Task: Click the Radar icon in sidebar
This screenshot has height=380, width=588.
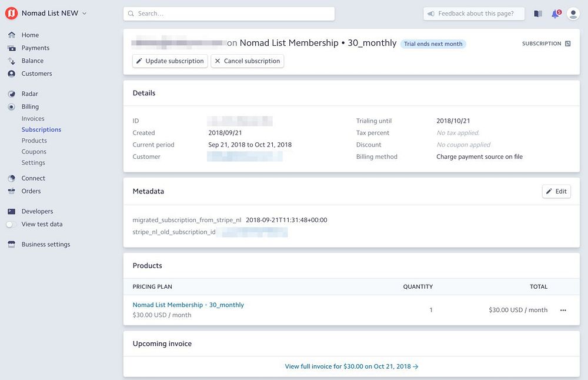Action: pos(12,94)
